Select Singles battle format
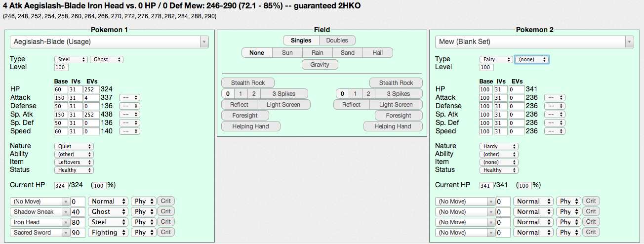This screenshot has width=644, height=244. coord(301,41)
